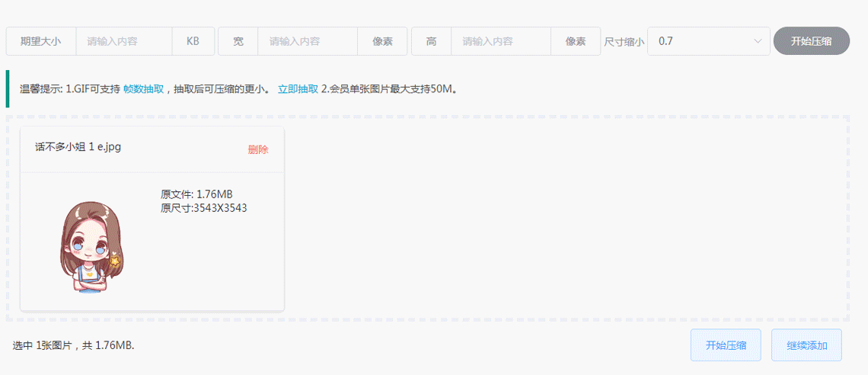
Task: Click the KB unit label
Action: [x=193, y=41]
